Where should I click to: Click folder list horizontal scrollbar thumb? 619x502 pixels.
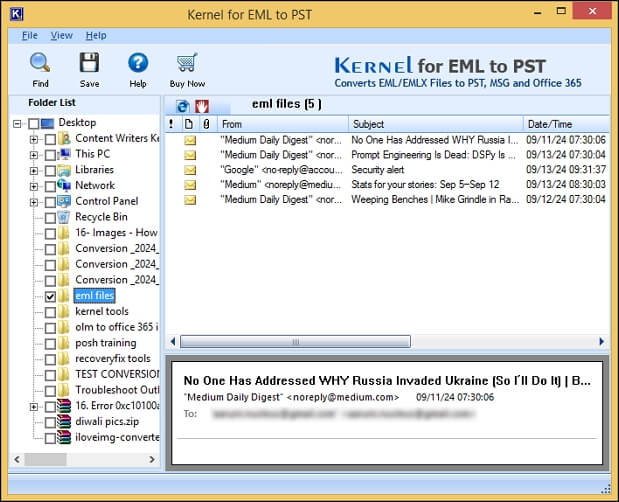click(45, 459)
